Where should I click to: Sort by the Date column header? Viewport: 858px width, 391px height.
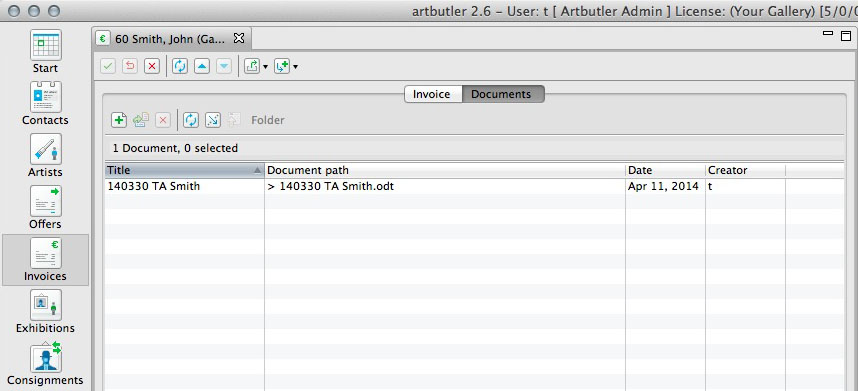pos(665,170)
